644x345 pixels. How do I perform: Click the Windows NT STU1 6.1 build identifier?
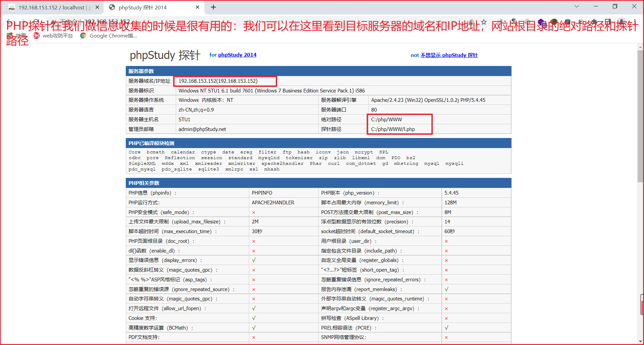272,91
